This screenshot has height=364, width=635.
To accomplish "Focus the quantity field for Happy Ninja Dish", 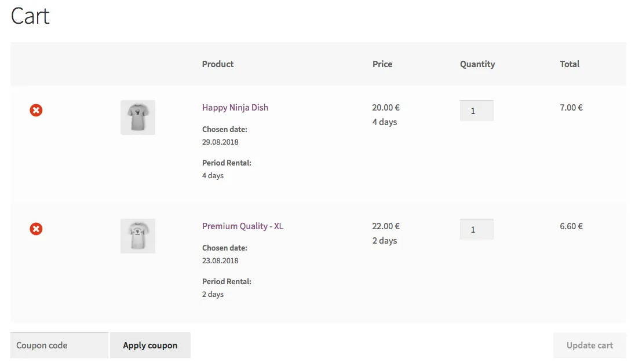I will 476,111.
